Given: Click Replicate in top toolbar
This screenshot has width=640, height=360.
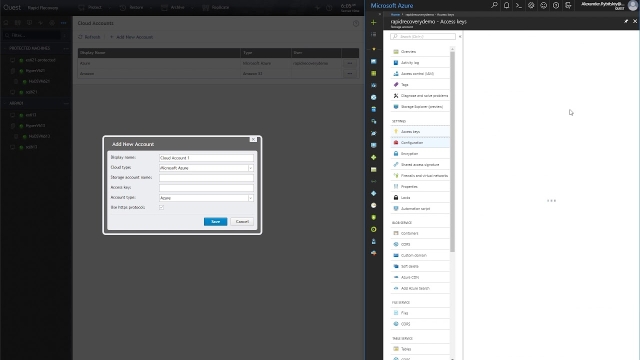Looking at the screenshot, I should click(x=216, y=7).
